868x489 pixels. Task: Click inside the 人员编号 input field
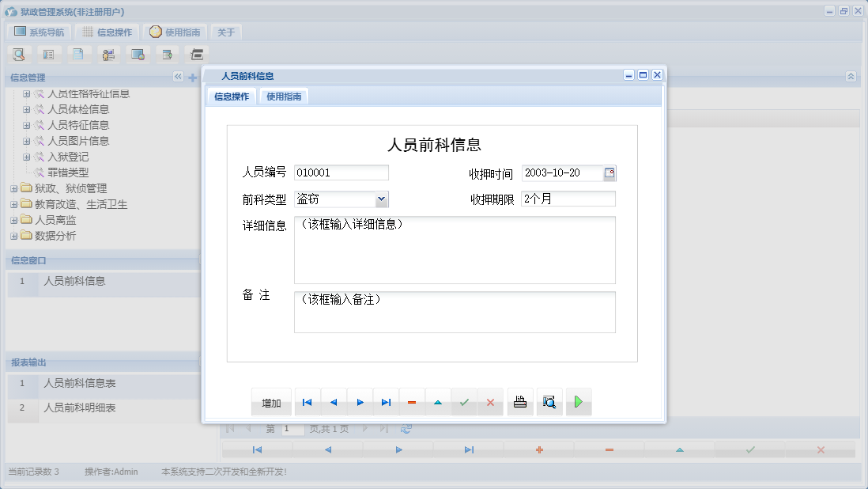pos(340,172)
